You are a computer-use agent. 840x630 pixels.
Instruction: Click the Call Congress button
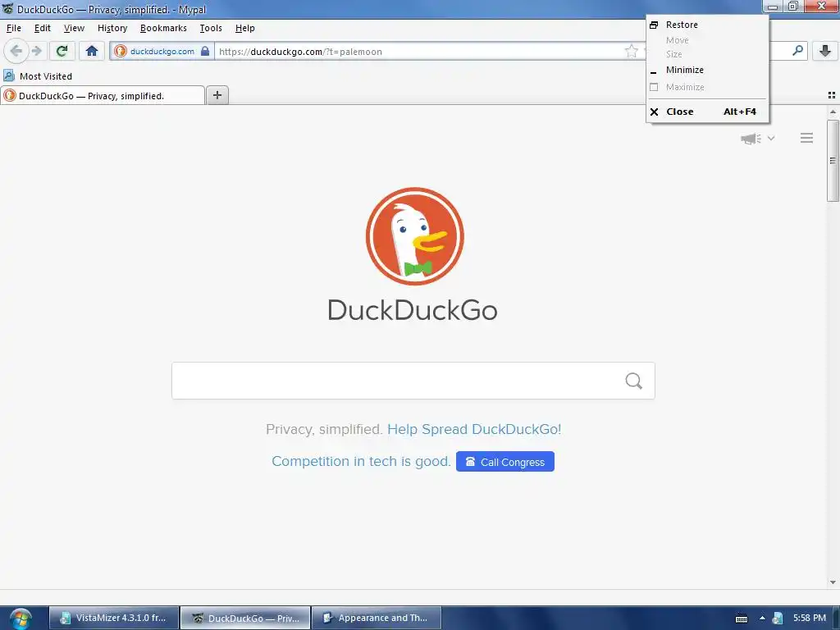pyautogui.click(x=505, y=462)
